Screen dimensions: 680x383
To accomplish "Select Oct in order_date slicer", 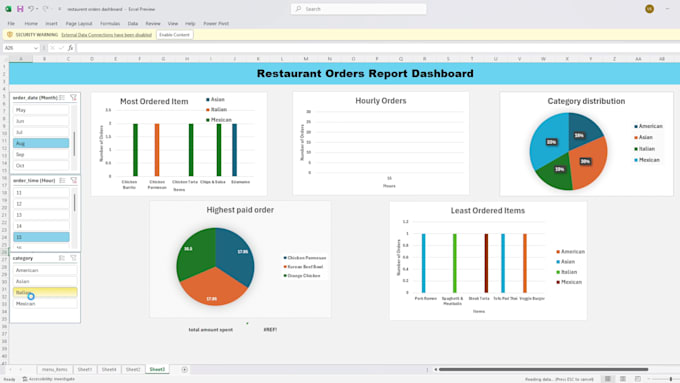I will point(41,165).
